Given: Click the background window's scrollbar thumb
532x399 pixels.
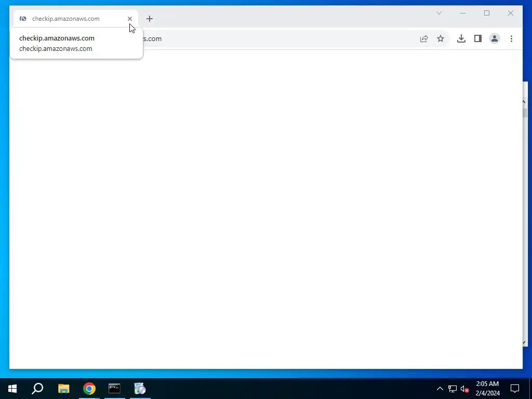Looking at the screenshot, I should pyautogui.click(x=525, y=112).
